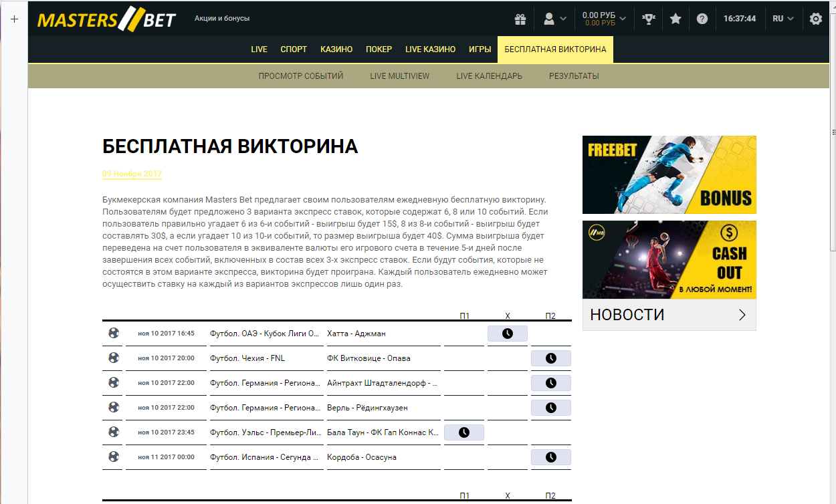Image resolution: width=836 pixels, height=504 pixels.
Task: Open the settings gear icon
Action: pyautogui.click(x=816, y=19)
